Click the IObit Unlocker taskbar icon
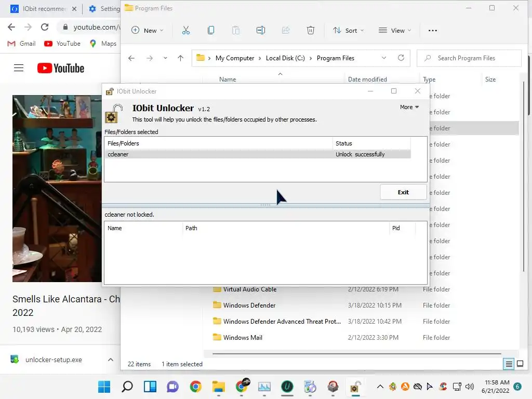 355,387
